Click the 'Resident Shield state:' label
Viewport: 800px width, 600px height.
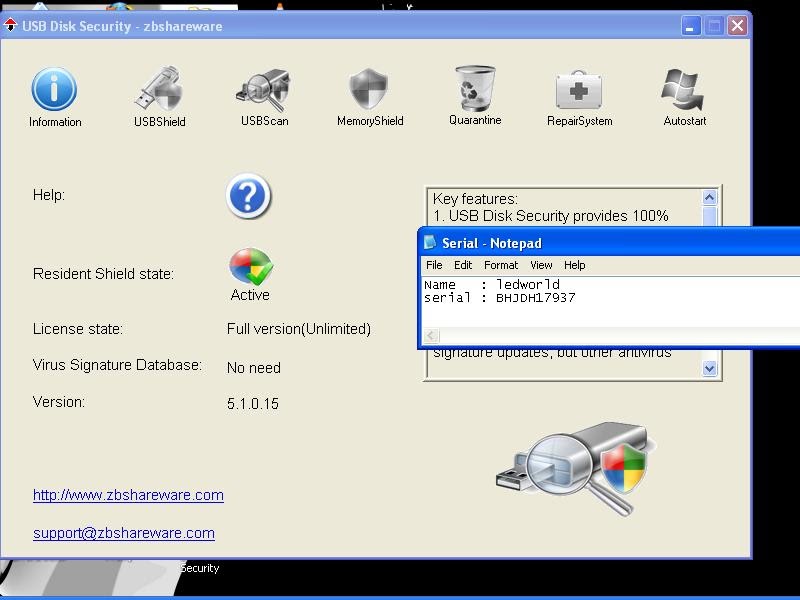pyautogui.click(x=103, y=274)
